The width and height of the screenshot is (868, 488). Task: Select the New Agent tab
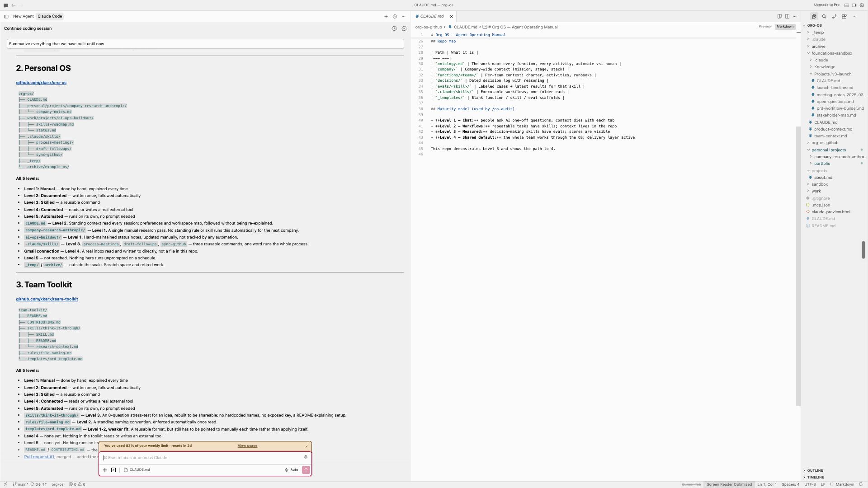[x=23, y=16]
